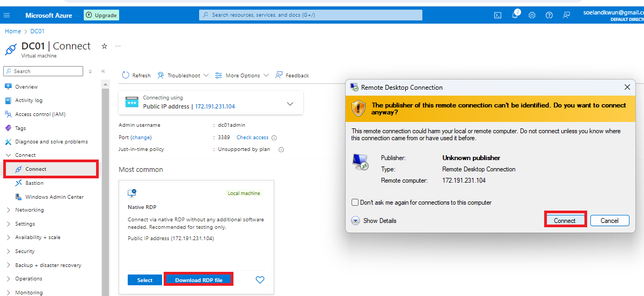
Task: Click the info icon beside Unsupported by plan
Action: coord(281,150)
